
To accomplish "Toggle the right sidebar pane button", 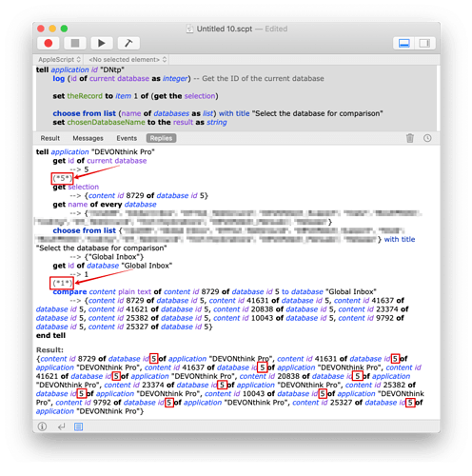I will click(424, 43).
